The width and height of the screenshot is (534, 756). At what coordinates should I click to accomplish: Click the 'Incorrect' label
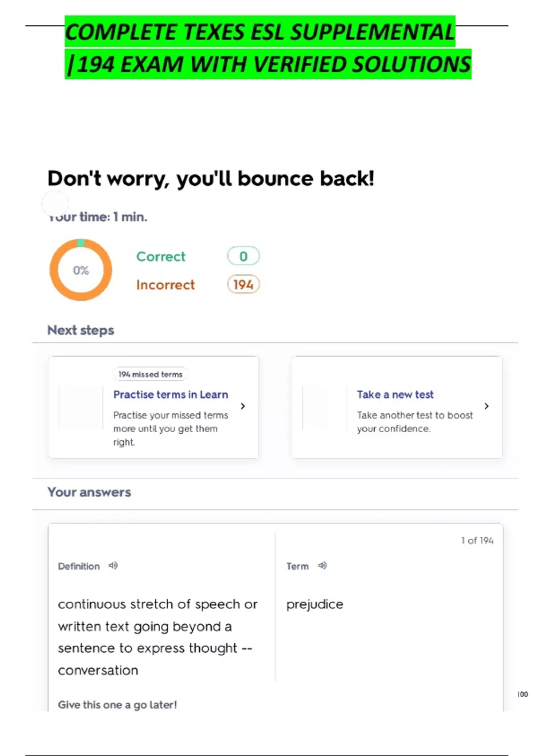[x=165, y=285]
